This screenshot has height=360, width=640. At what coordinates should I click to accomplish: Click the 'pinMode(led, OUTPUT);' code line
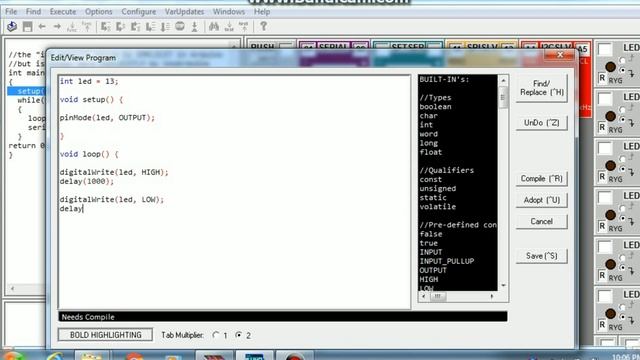point(107,118)
